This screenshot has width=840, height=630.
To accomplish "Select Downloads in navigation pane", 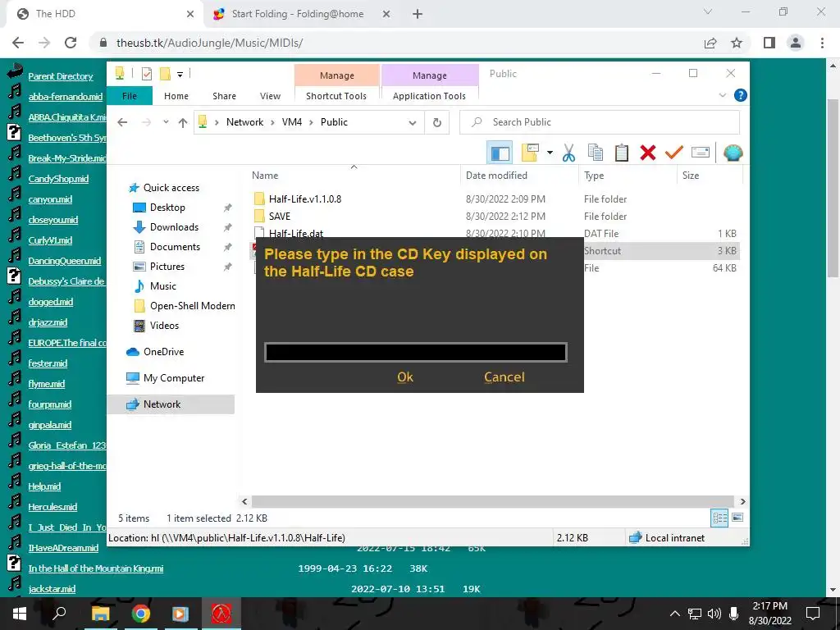I will [x=174, y=227].
